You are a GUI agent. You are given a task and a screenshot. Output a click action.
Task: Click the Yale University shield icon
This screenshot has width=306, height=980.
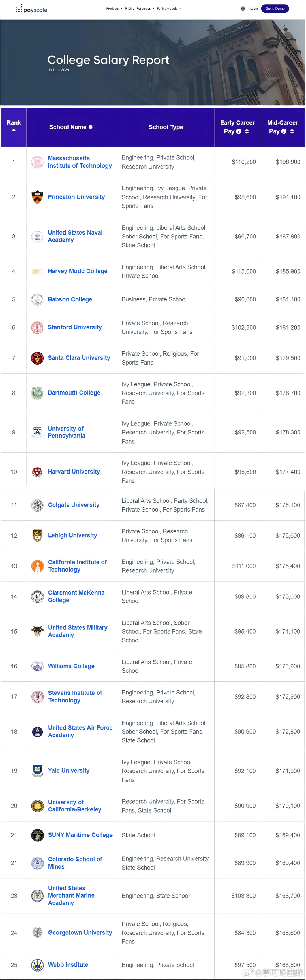[37, 770]
